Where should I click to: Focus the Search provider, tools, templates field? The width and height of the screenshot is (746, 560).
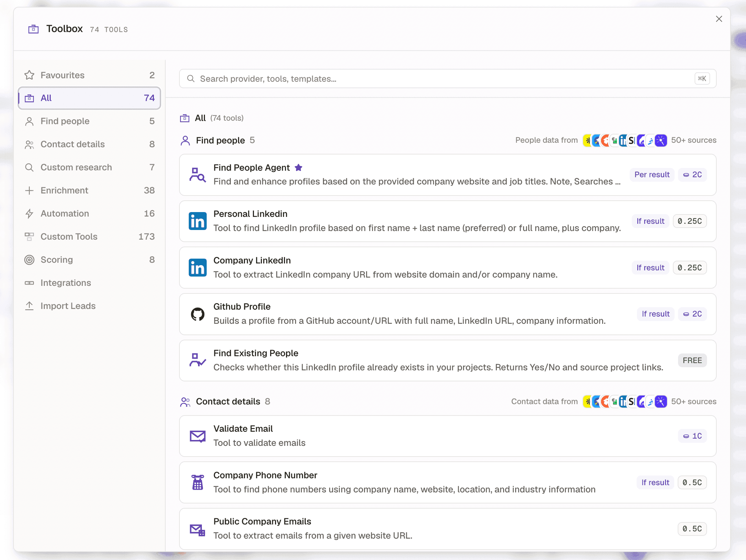[x=448, y=79]
